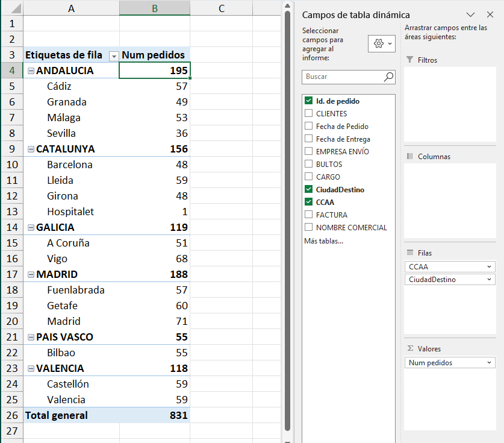Select row 4 header

coord(12,71)
